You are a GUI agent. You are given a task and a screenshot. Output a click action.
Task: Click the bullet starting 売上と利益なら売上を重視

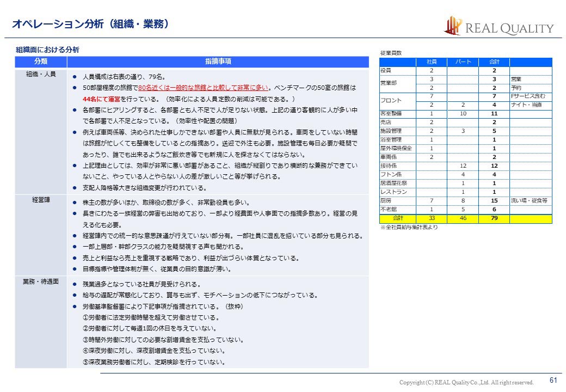pyautogui.click(x=191, y=258)
